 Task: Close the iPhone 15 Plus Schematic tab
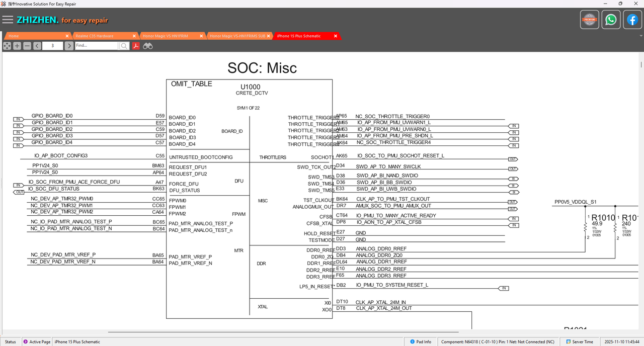pos(336,36)
